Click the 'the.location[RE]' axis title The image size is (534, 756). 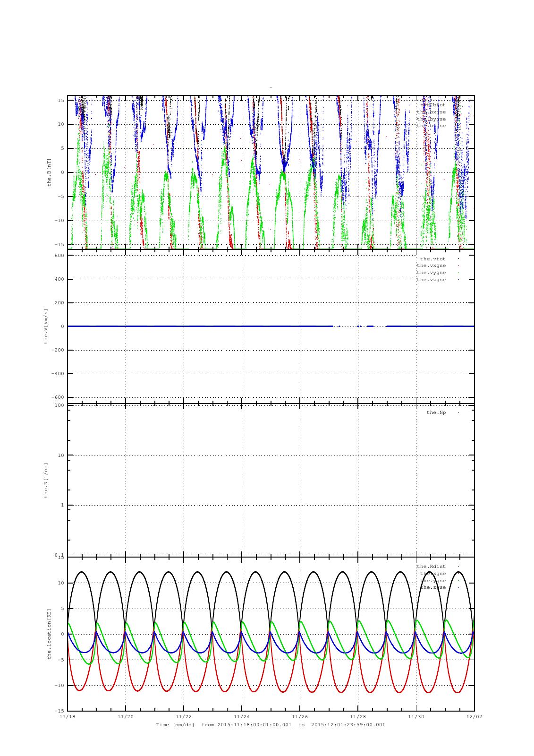pos(49,634)
